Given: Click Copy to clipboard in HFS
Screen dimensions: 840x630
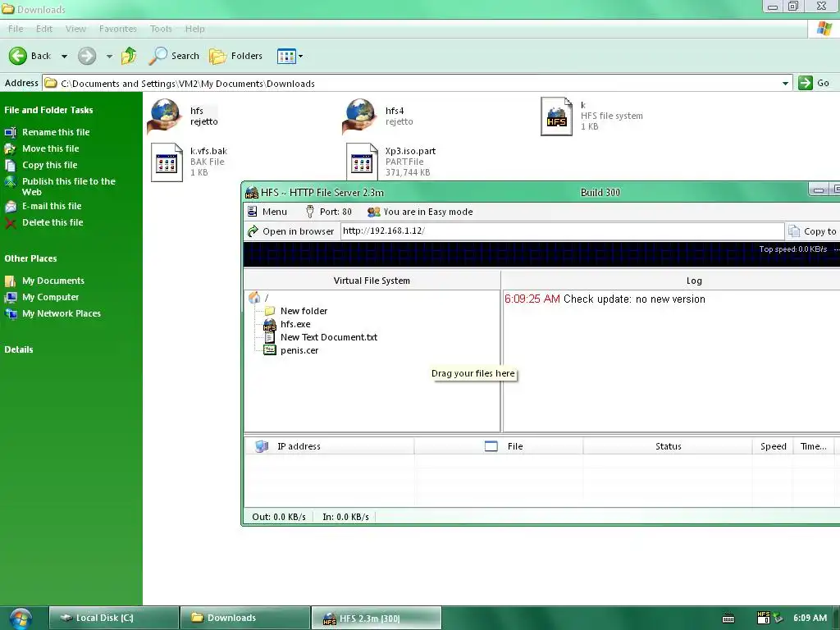Looking at the screenshot, I should 813,231.
